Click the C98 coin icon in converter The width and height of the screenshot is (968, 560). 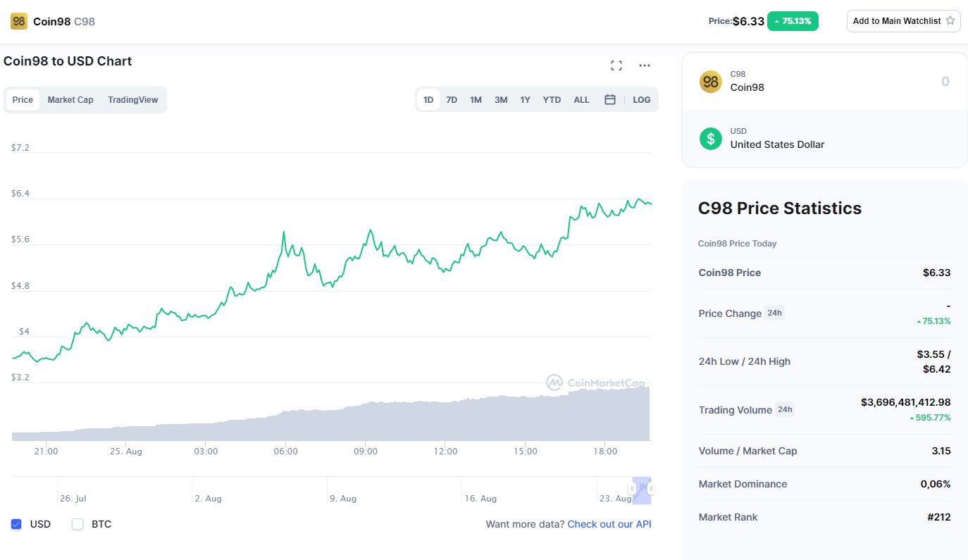[710, 82]
